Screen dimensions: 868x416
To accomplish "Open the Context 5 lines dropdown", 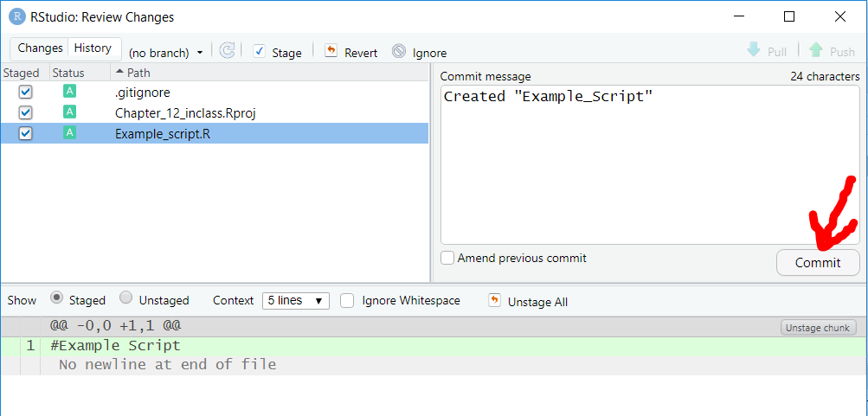I will click(x=296, y=301).
